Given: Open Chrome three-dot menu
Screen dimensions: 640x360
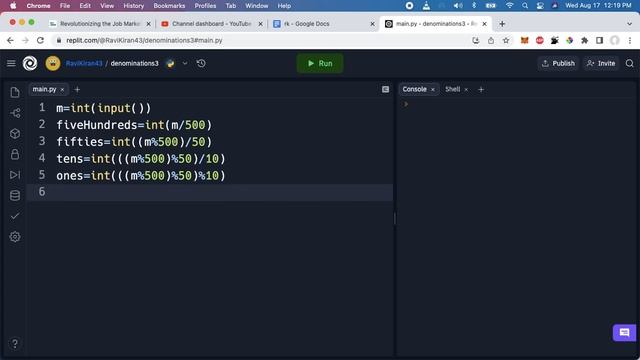Looking at the screenshot, I should click(x=630, y=40).
